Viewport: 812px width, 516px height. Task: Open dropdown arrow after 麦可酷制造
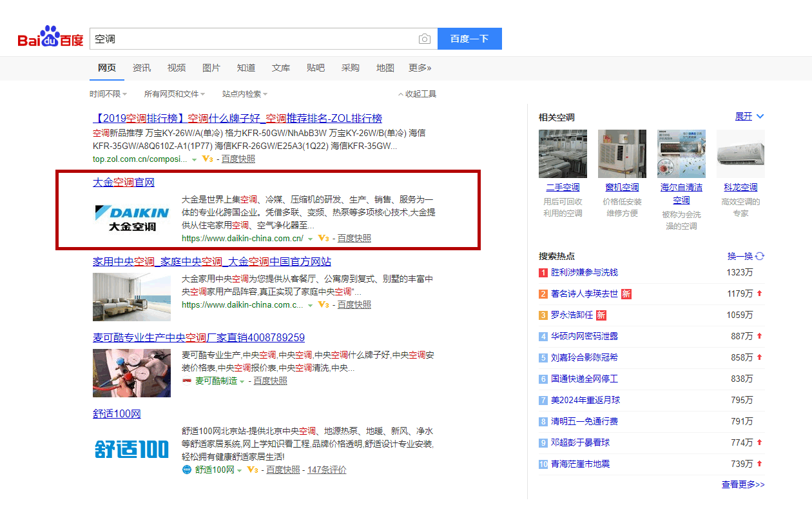coord(242,381)
